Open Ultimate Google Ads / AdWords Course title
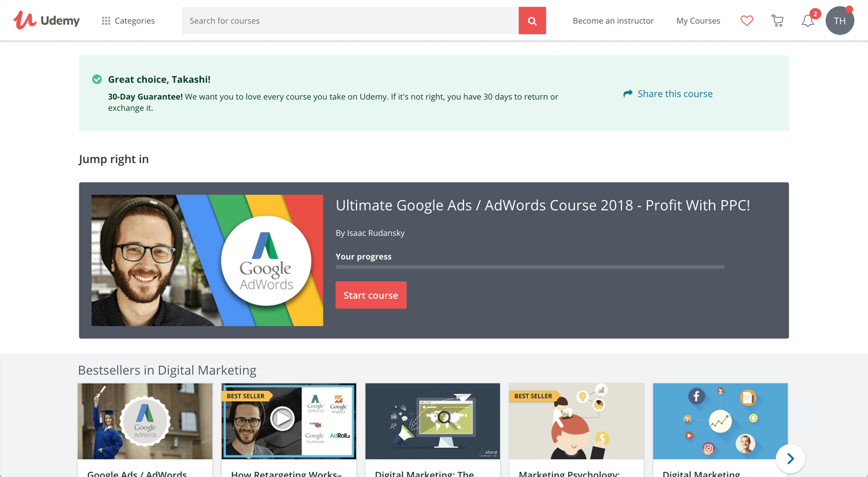Viewport: 868px width, 477px height. [543, 205]
